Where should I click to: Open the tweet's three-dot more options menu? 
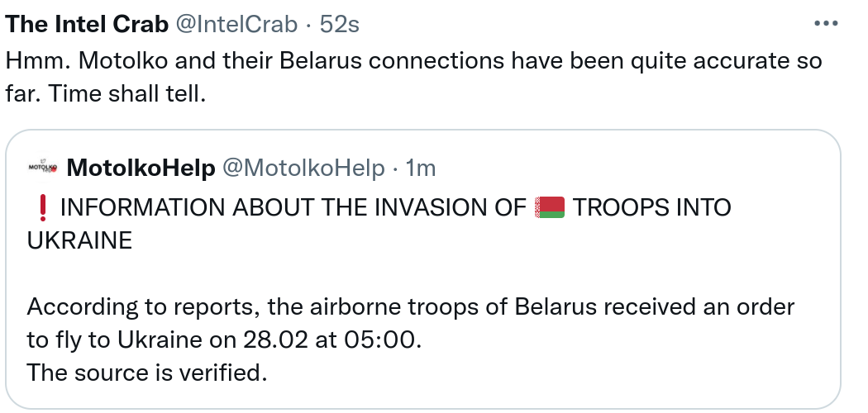[826, 23]
